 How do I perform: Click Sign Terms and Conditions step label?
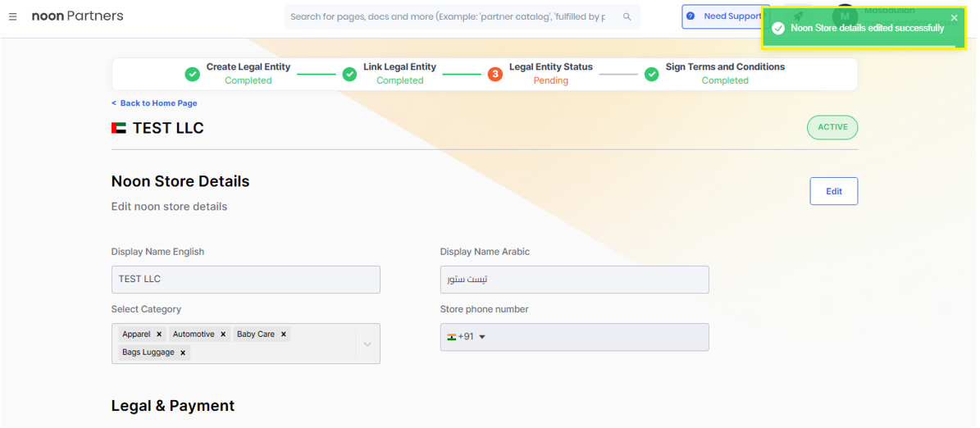(725, 67)
